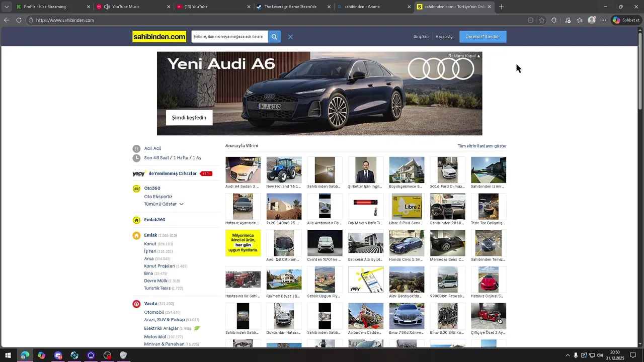Open the Audi A4 Sedan listing thumbnail
This screenshot has width=644, height=362.
[x=243, y=170]
